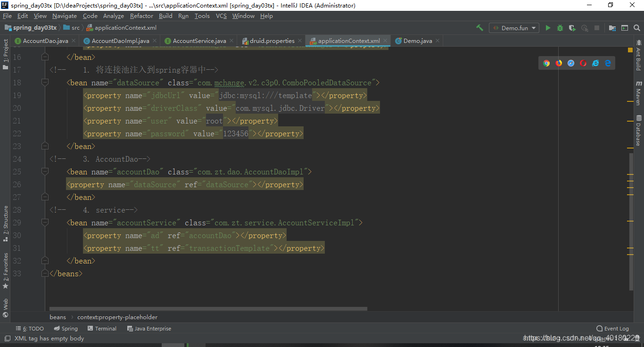
Task: Open the File menu
Action: [7, 16]
